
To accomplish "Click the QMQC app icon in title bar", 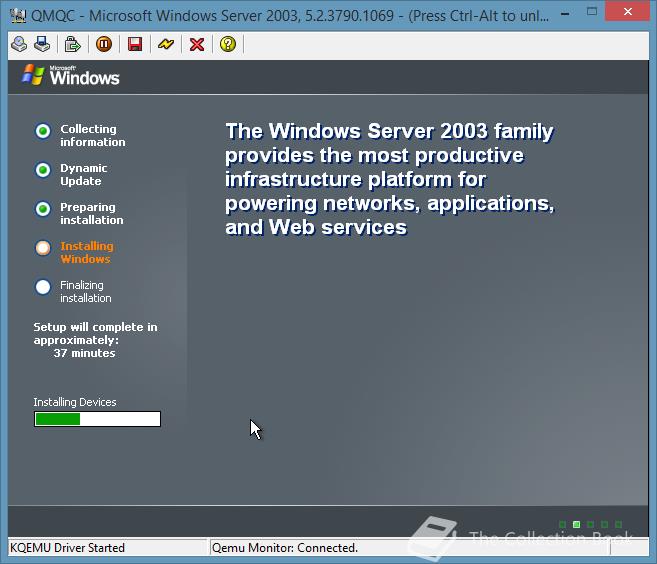I will [18, 16].
